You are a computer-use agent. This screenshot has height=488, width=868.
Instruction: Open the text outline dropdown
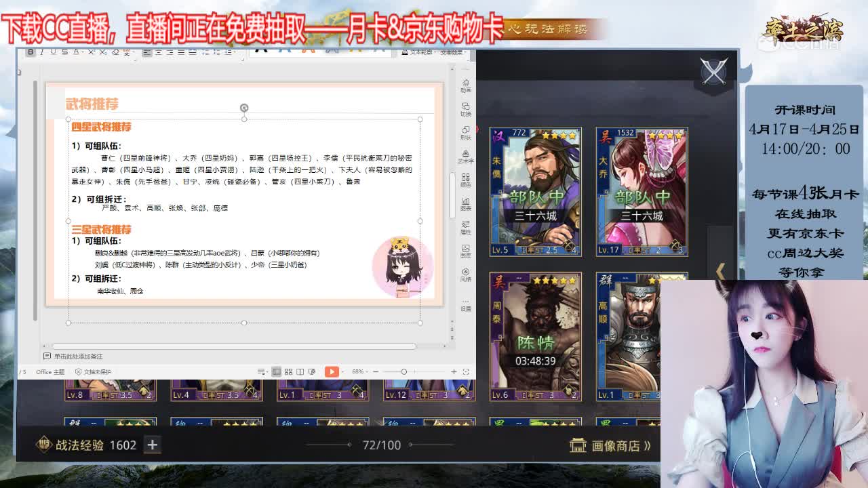coord(418,52)
